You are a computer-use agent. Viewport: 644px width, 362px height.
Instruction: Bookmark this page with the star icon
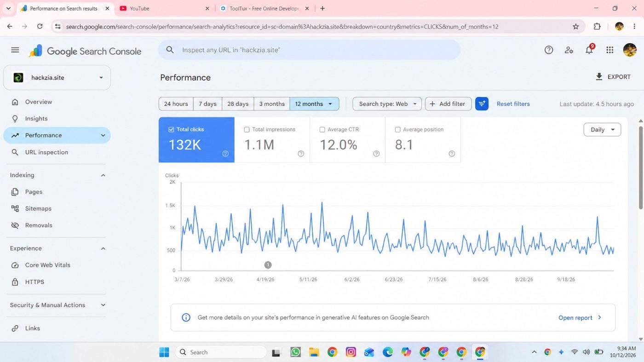(575, 27)
